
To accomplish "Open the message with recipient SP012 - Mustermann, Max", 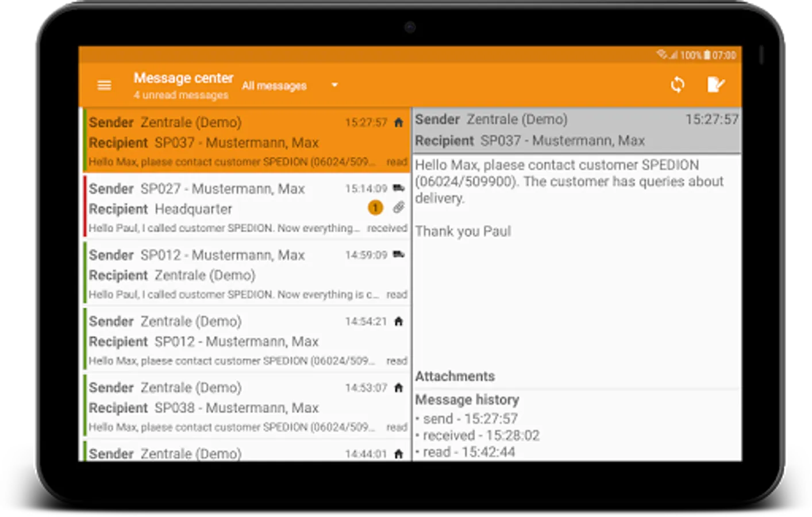I will pyautogui.click(x=247, y=340).
